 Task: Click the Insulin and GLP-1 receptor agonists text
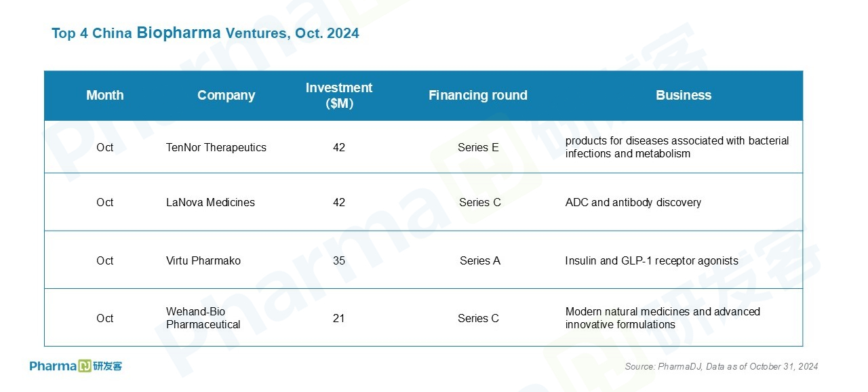[x=652, y=260]
